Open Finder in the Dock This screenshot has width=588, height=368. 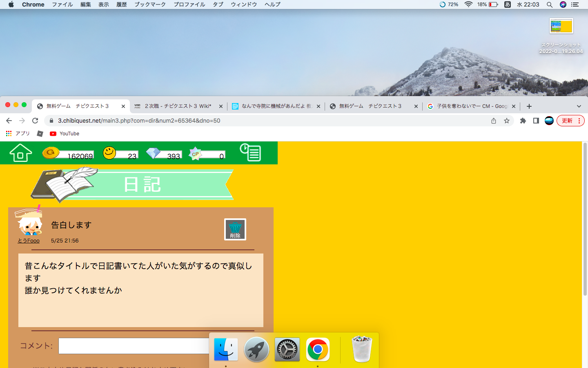226,350
